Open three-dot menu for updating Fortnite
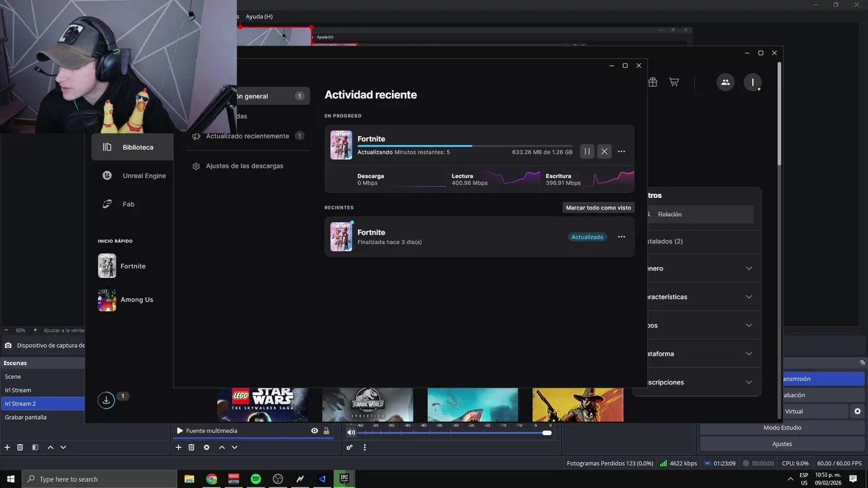868x488 pixels. (621, 151)
